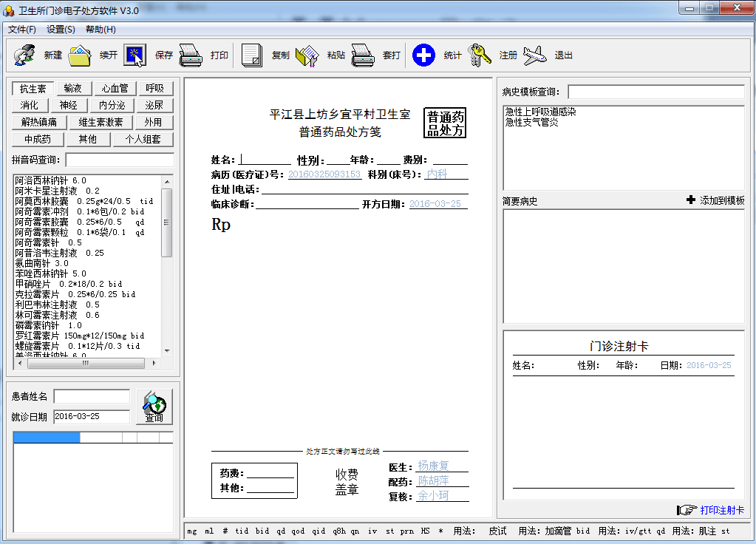Select 急性上呼吸道感染 from the template list
The height and width of the screenshot is (544, 756).
(x=540, y=112)
